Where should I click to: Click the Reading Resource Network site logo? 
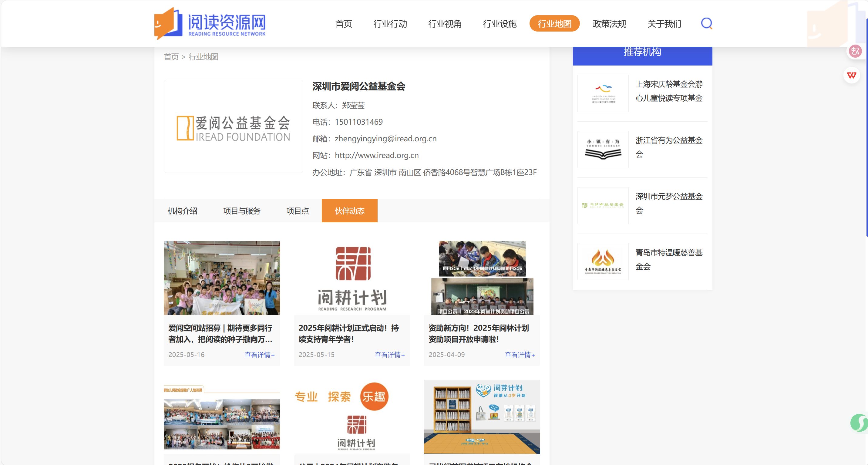pos(210,24)
